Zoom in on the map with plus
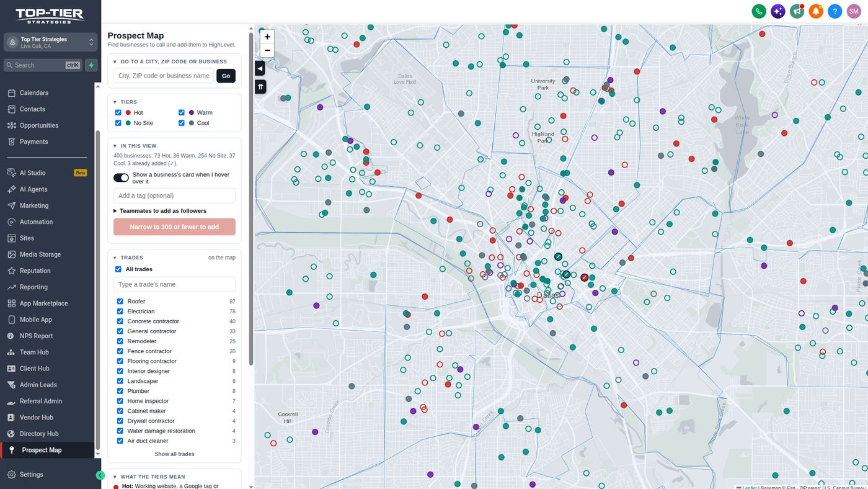 pos(267,37)
